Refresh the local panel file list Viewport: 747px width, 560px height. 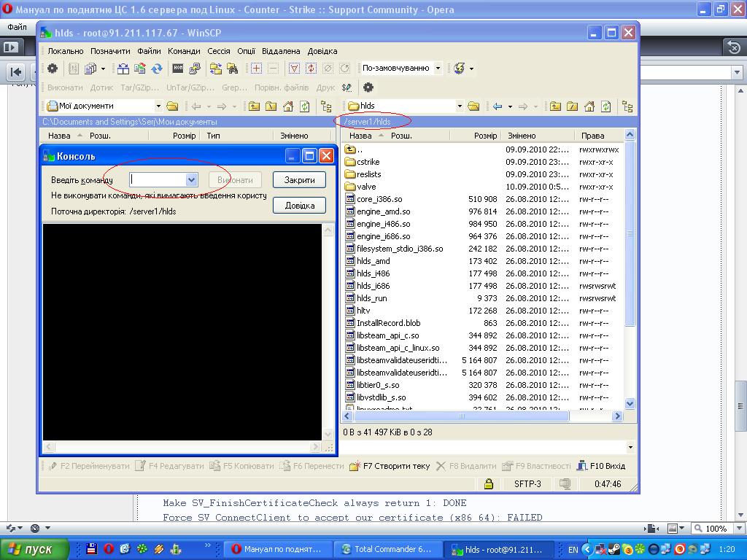tap(304, 106)
